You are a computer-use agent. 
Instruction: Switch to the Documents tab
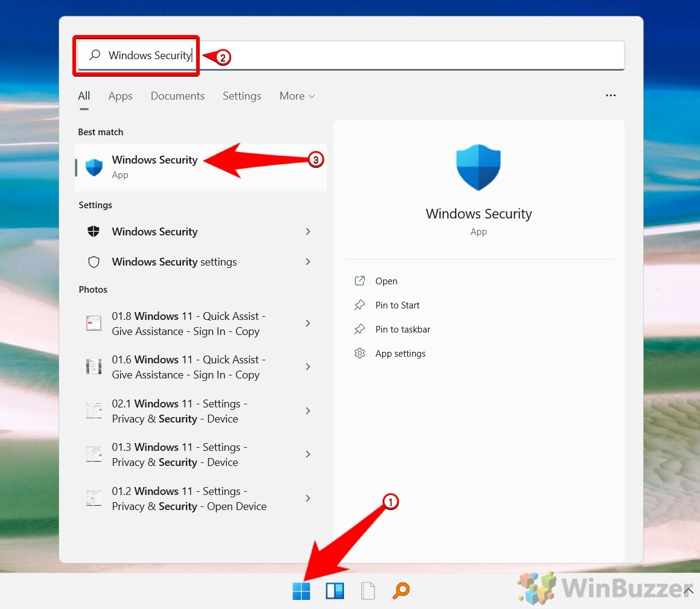177,96
